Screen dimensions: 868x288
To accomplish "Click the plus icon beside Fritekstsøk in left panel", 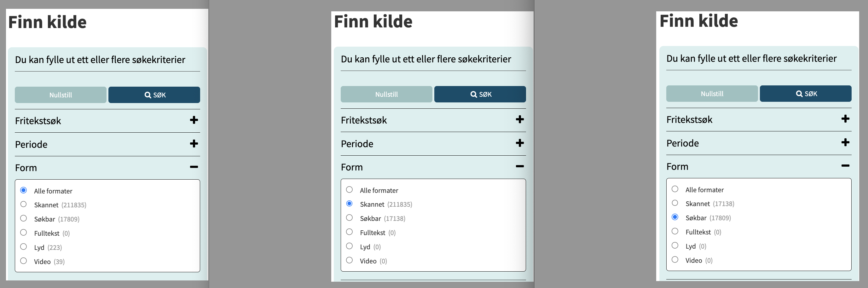I will pos(194,120).
